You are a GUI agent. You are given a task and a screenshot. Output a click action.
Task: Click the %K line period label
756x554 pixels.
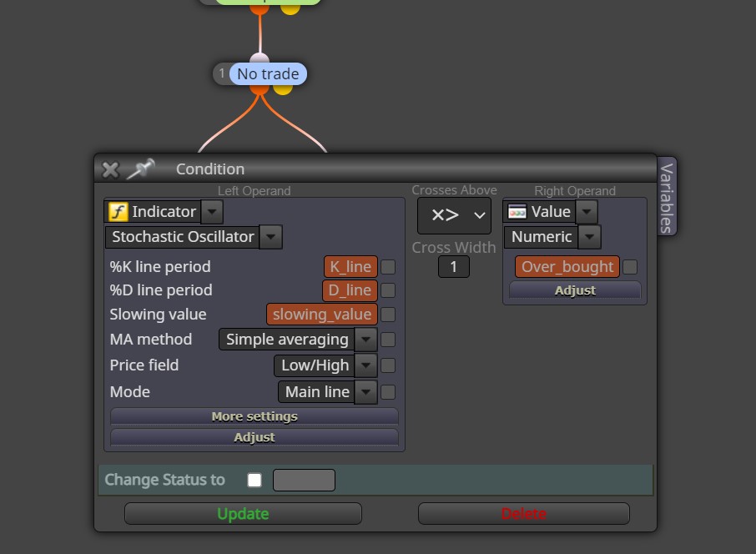[160, 267]
